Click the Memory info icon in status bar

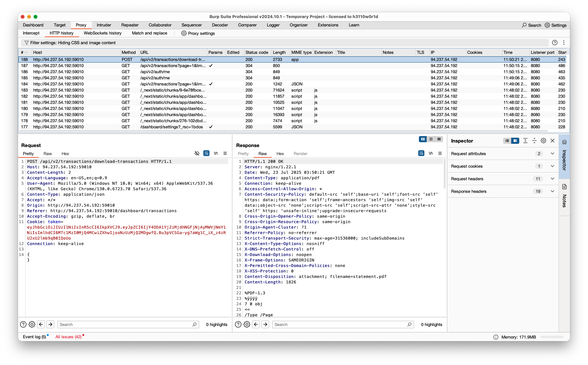tap(496, 337)
